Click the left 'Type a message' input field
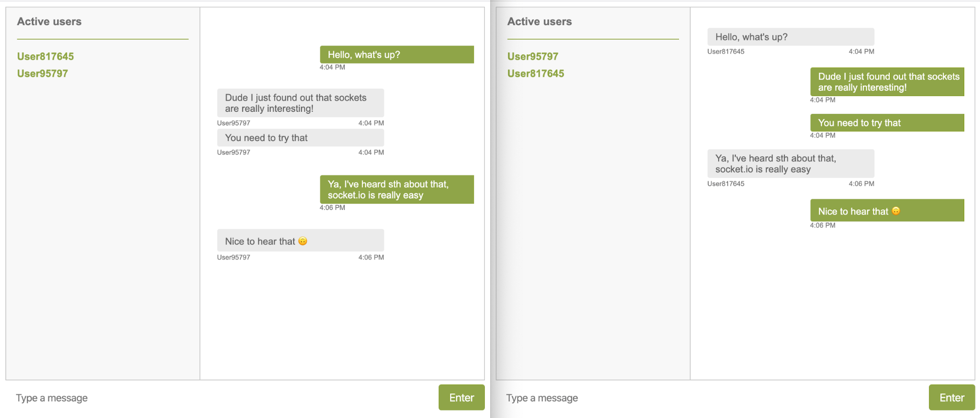The height and width of the screenshot is (418, 980). tap(51, 397)
